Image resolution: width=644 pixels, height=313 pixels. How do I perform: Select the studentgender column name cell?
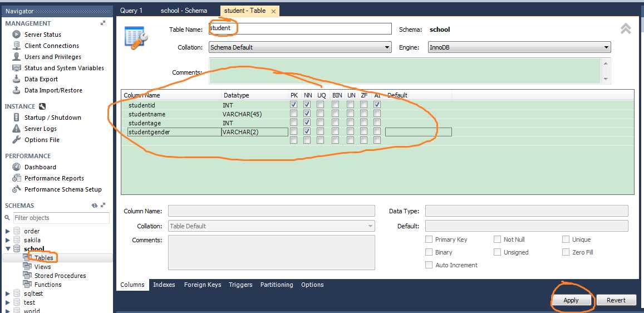pyautogui.click(x=174, y=132)
